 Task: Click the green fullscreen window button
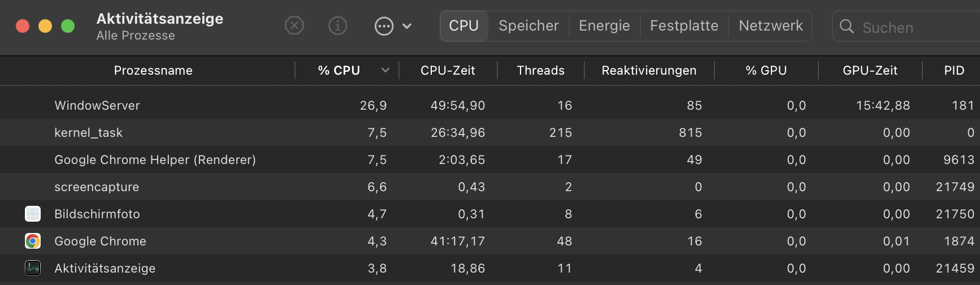(x=68, y=26)
